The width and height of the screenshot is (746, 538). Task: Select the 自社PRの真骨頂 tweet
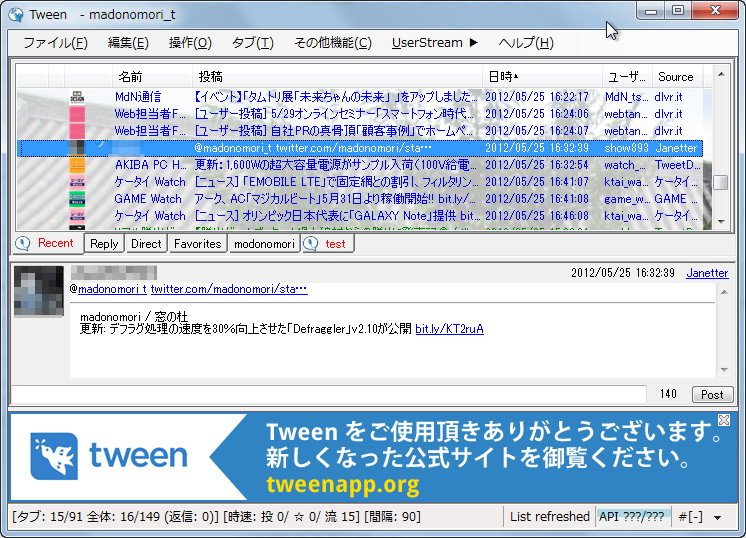coord(334,131)
